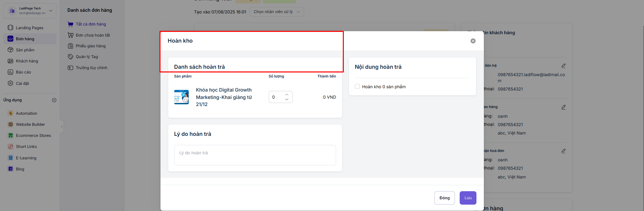Close the Hoàn kho dialog

(473, 41)
